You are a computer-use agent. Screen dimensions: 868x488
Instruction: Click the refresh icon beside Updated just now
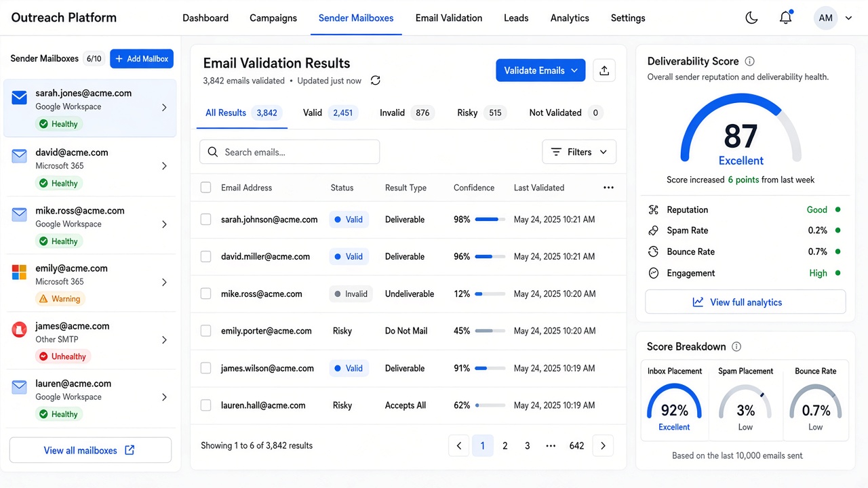tap(375, 81)
